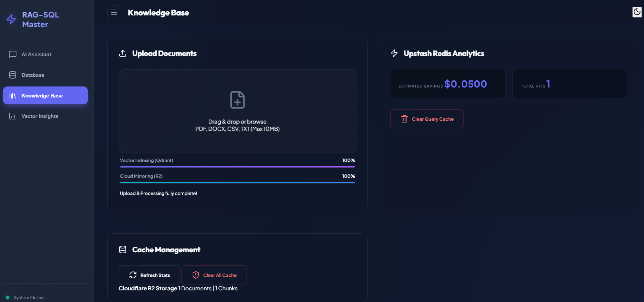Click the bar chart icon for Vector Insights
Viewport: 644px width, 302px height.
pyautogui.click(x=13, y=116)
